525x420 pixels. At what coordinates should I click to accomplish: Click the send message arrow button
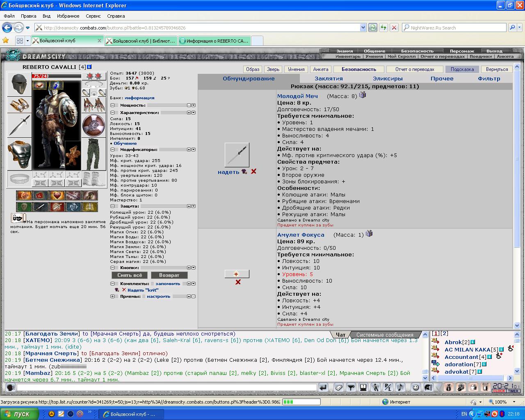(323, 387)
